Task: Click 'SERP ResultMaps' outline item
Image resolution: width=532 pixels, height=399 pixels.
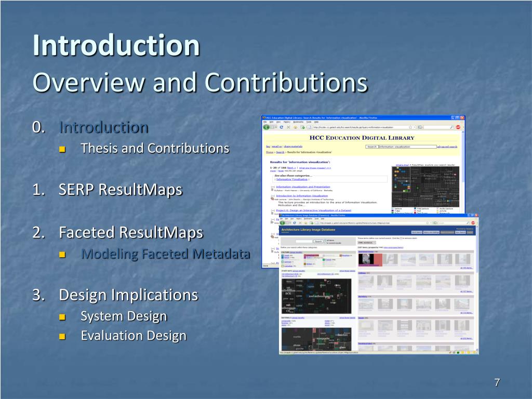Action: point(121,190)
